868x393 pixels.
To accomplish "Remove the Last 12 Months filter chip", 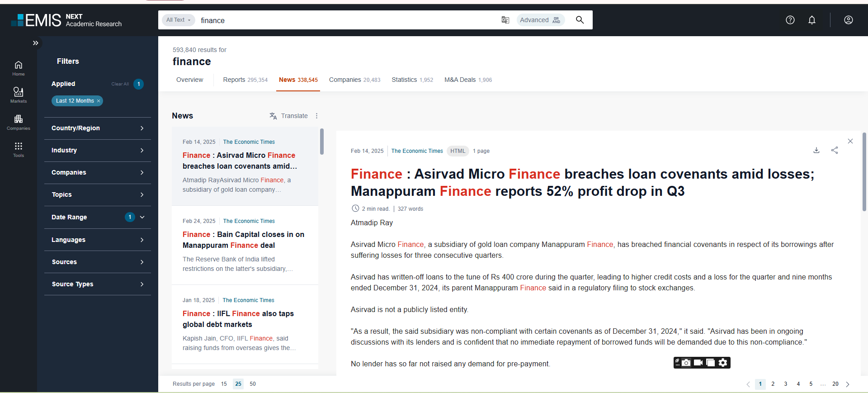I will click(99, 101).
